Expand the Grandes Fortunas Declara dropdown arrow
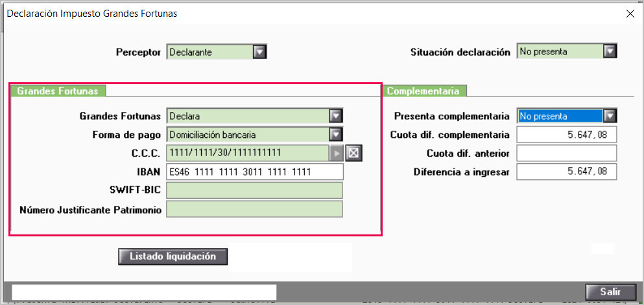The width and height of the screenshot is (644, 305). [x=335, y=116]
